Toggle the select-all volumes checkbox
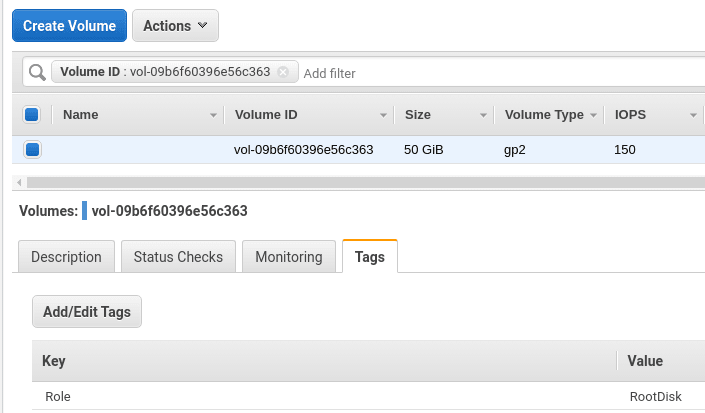 point(31,115)
